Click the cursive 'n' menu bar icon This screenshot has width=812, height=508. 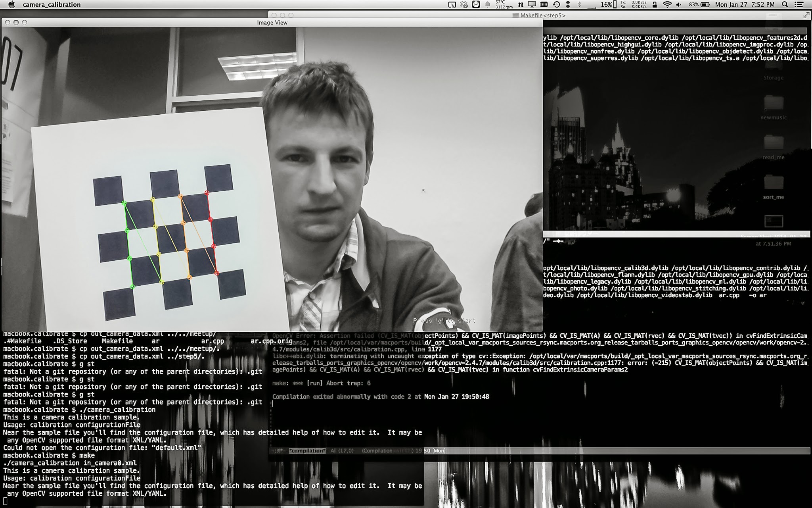click(521, 5)
